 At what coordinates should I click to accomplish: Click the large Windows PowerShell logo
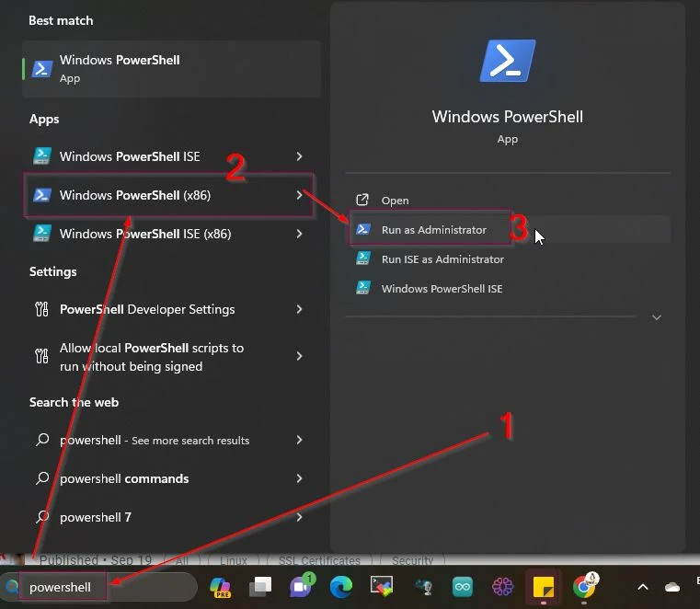click(x=508, y=61)
